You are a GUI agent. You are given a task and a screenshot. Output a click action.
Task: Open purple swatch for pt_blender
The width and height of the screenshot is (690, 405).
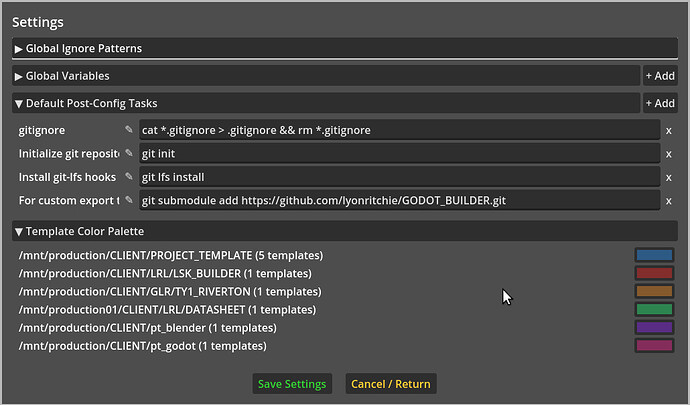pos(654,327)
